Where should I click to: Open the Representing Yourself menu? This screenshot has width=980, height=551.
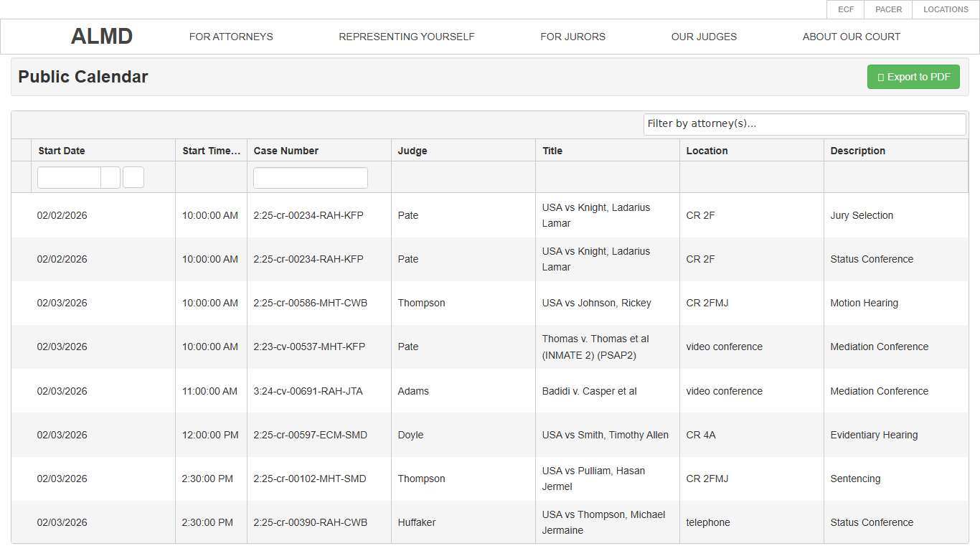pos(407,37)
